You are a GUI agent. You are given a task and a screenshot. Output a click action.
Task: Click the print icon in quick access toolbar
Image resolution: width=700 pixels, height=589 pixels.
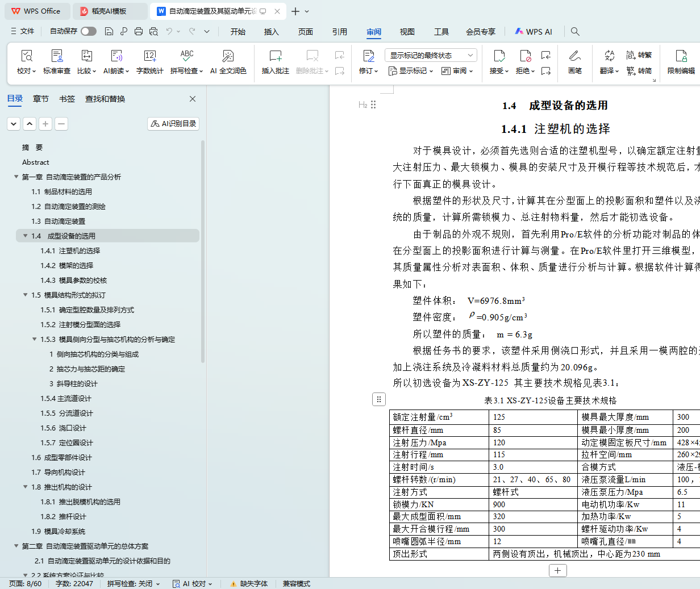click(139, 31)
